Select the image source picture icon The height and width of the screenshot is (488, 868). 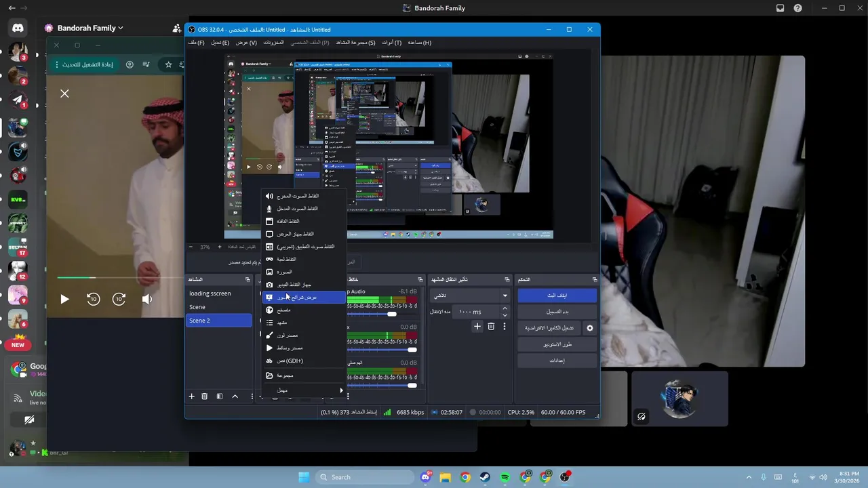269,272
